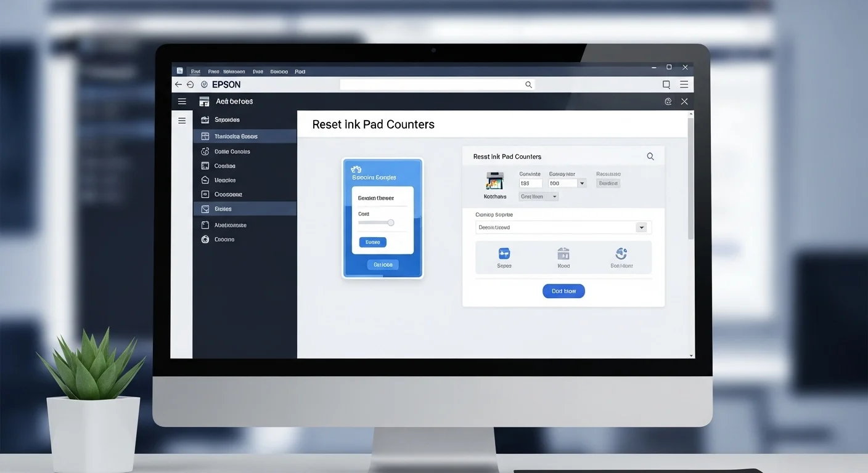The height and width of the screenshot is (473, 868).
Task: Click the square icon right of the address bar
Action: (x=666, y=84)
